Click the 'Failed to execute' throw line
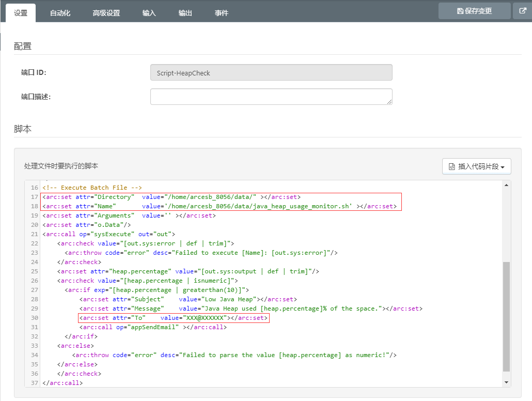The width and height of the screenshot is (532, 401). [x=201, y=253]
